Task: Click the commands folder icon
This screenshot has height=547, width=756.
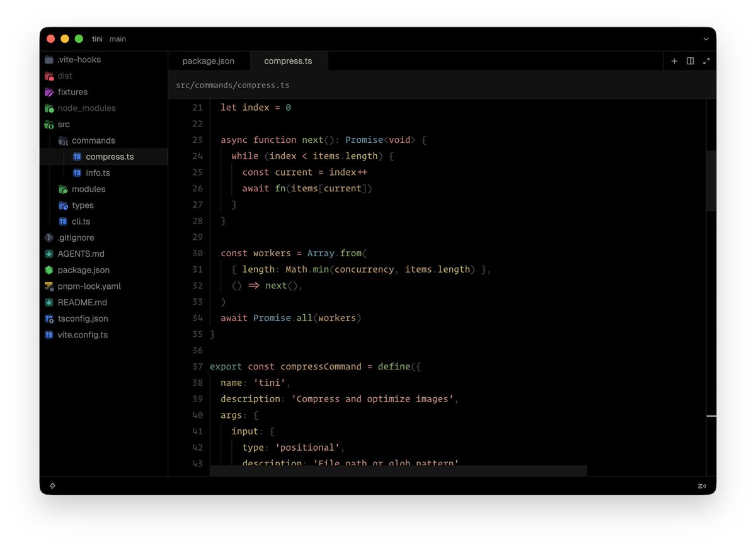Action: pos(63,141)
